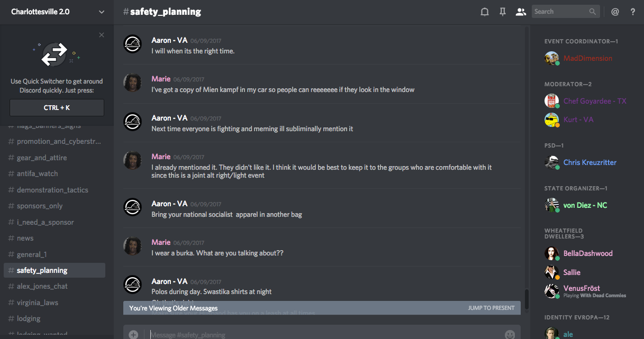Open the demonstration_tactics channel
Viewport: 644px width, 339px height.
point(52,190)
